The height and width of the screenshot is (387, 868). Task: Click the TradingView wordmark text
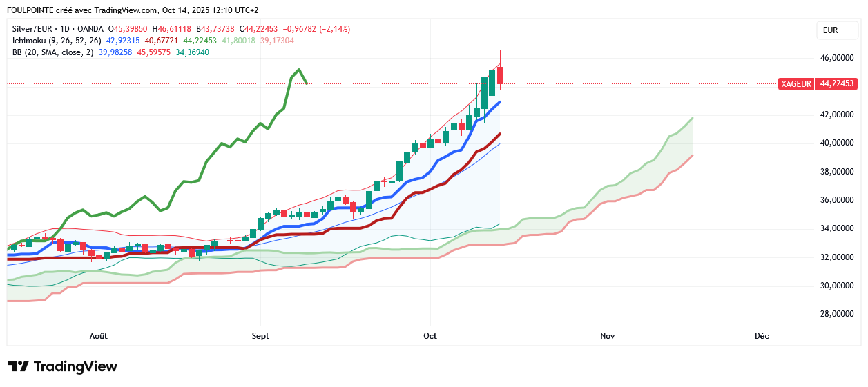(75, 366)
